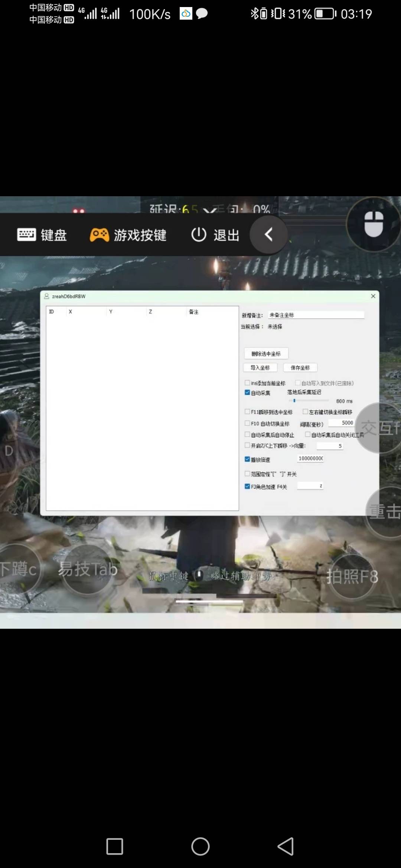Enable 左右键切换坐标瞬移 checkbox
The image size is (401, 868).
[305, 412]
